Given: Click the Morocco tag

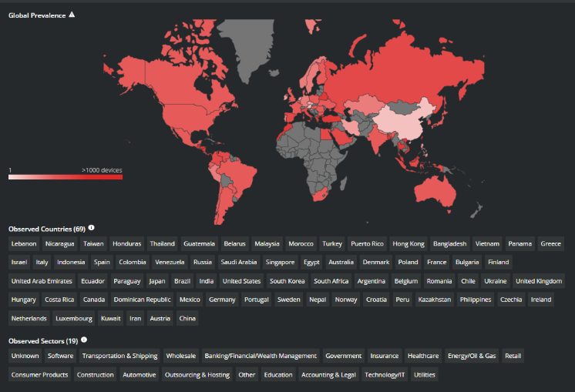Looking at the screenshot, I should pyautogui.click(x=301, y=243).
